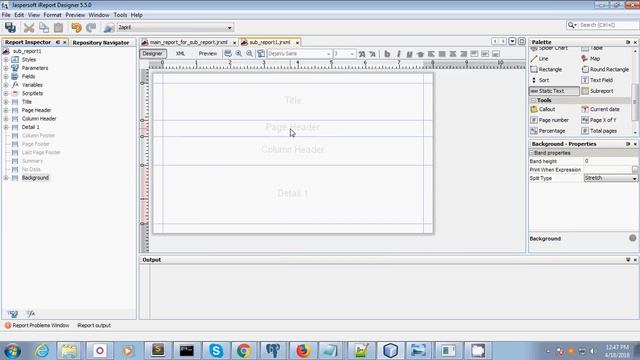Image resolution: width=640 pixels, height=360 pixels.
Task: Select Text Field palette item
Action: pyautogui.click(x=601, y=80)
